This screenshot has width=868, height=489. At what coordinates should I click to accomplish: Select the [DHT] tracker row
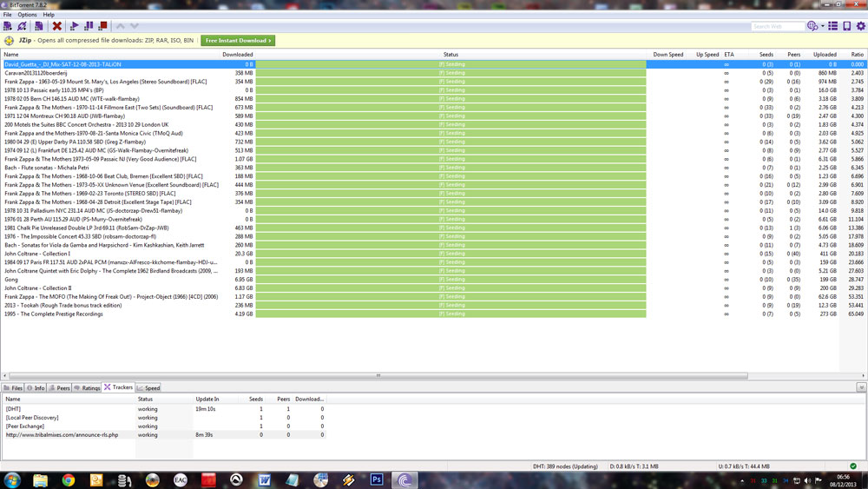164,409
